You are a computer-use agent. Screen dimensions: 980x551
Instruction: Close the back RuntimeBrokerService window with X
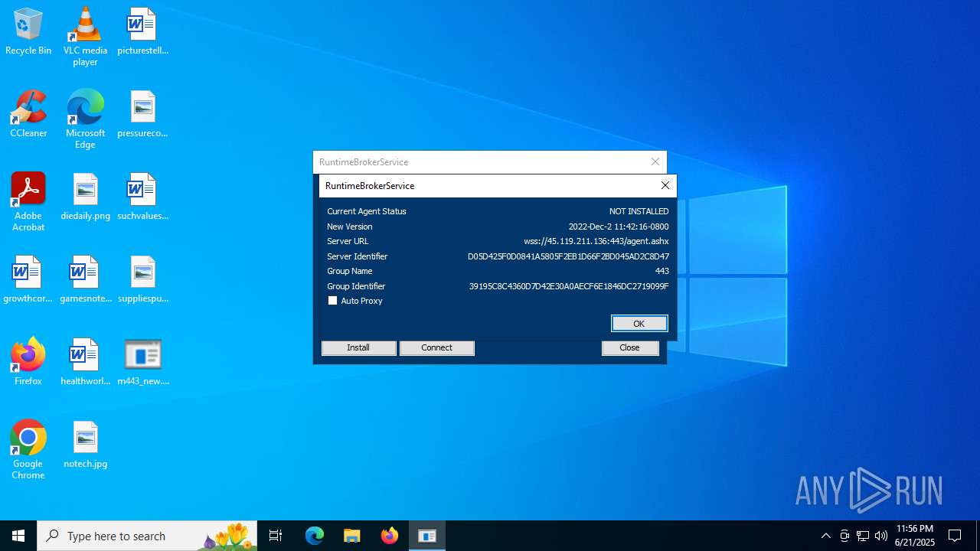(655, 161)
